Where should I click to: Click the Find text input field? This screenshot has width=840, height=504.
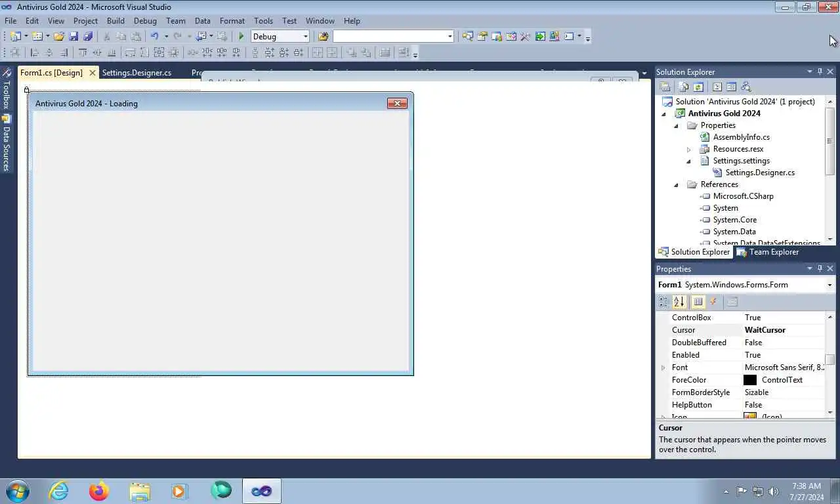click(x=389, y=37)
